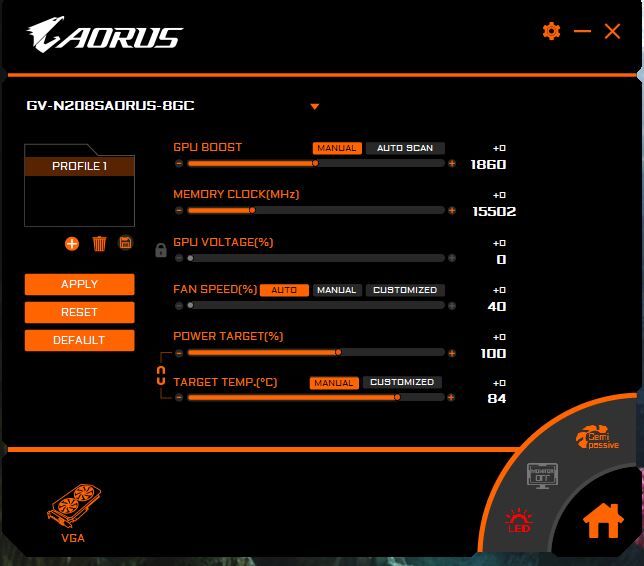644x566 pixels.
Task: Click the DEFAULT button
Action: tap(79, 340)
